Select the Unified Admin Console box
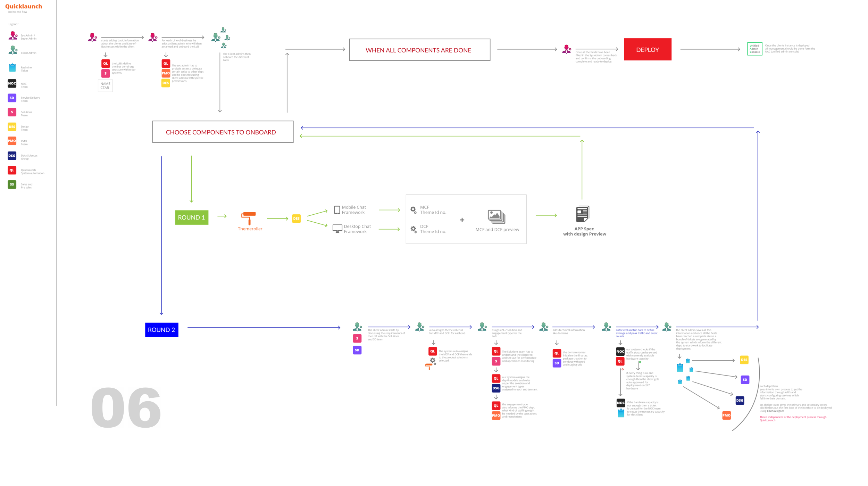868x486 pixels. click(754, 49)
